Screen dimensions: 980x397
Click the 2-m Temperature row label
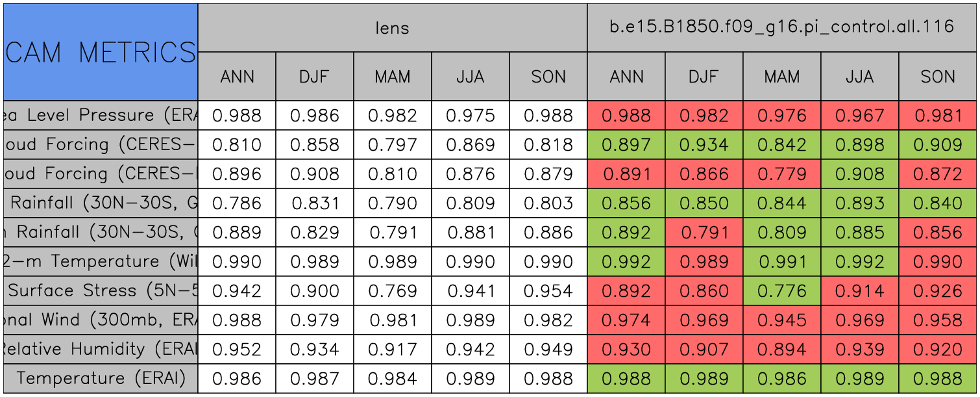[101, 262]
